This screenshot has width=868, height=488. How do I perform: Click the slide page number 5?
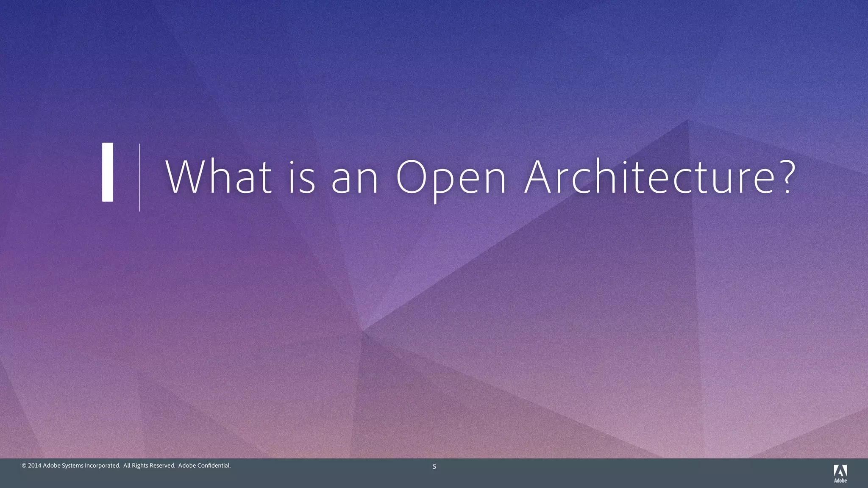tap(434, 466)
